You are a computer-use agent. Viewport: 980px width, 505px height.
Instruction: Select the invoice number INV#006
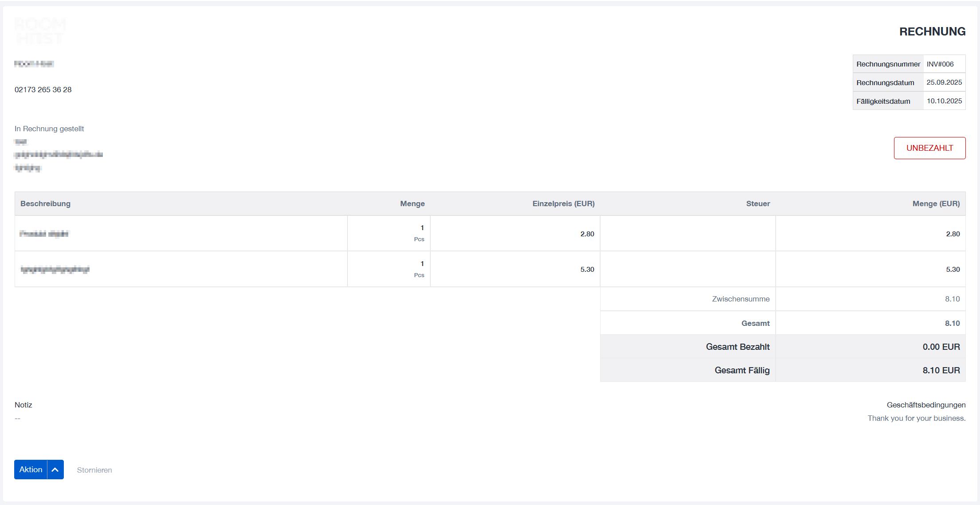pyautogui.click(x=940, y=64)
